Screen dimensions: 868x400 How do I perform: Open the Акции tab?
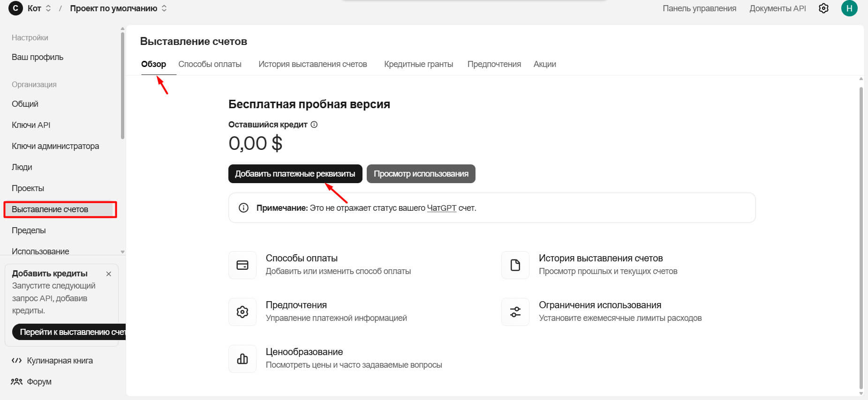click(x=545, y=64)
